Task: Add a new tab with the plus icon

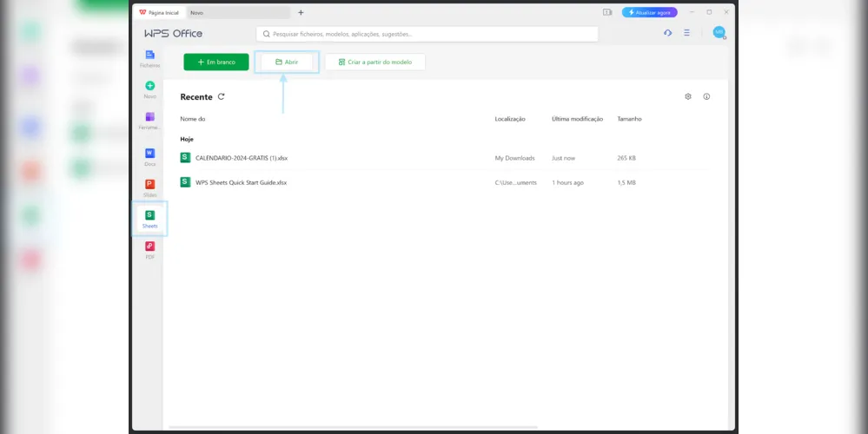Action: (x=301, y=12)
